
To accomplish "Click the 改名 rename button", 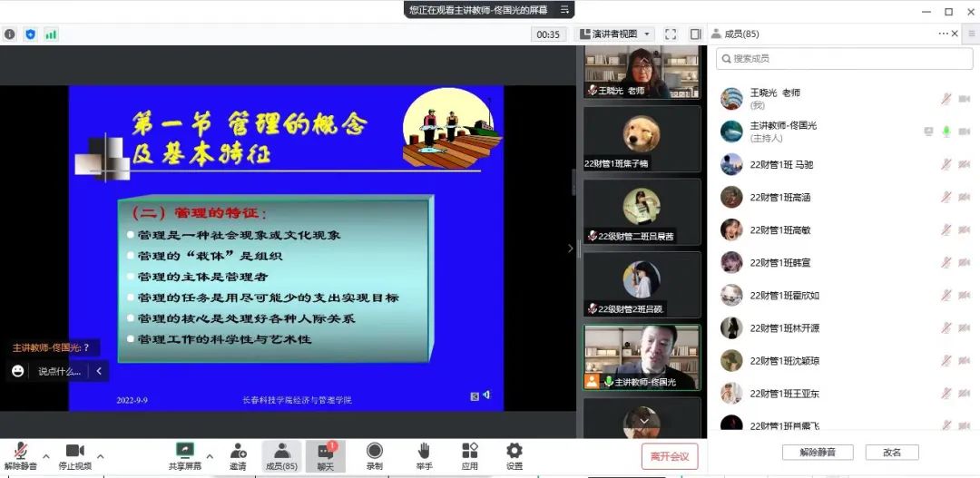I will point(892,452).
